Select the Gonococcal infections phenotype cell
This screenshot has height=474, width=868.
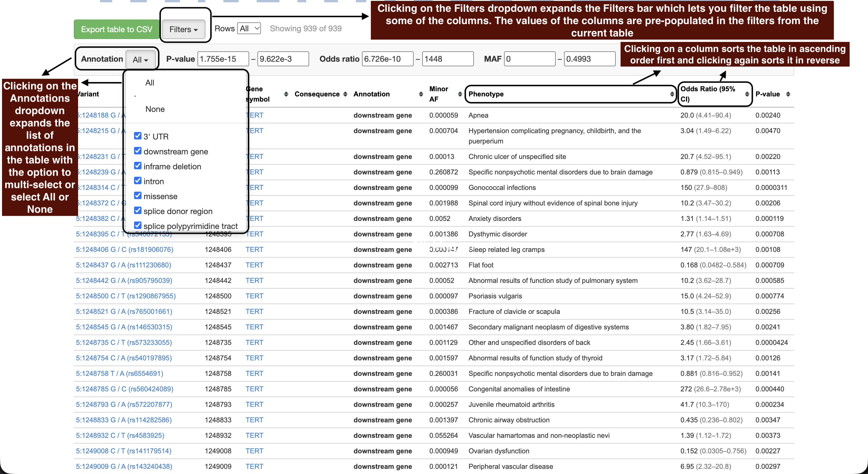[x=502, y=188]
